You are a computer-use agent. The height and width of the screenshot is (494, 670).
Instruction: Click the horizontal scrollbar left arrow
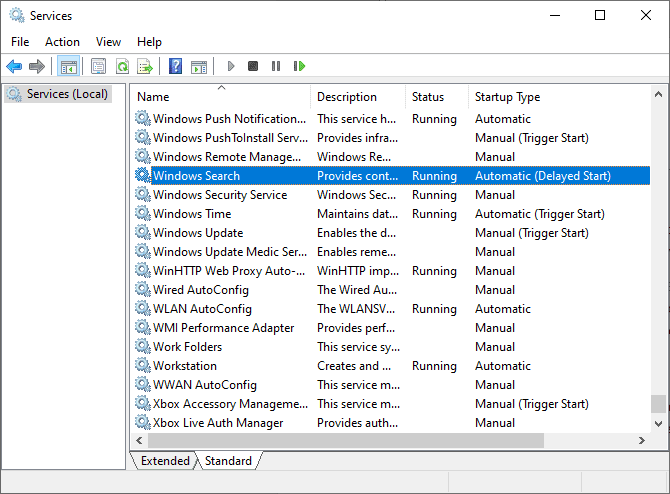tap(139, 440)
